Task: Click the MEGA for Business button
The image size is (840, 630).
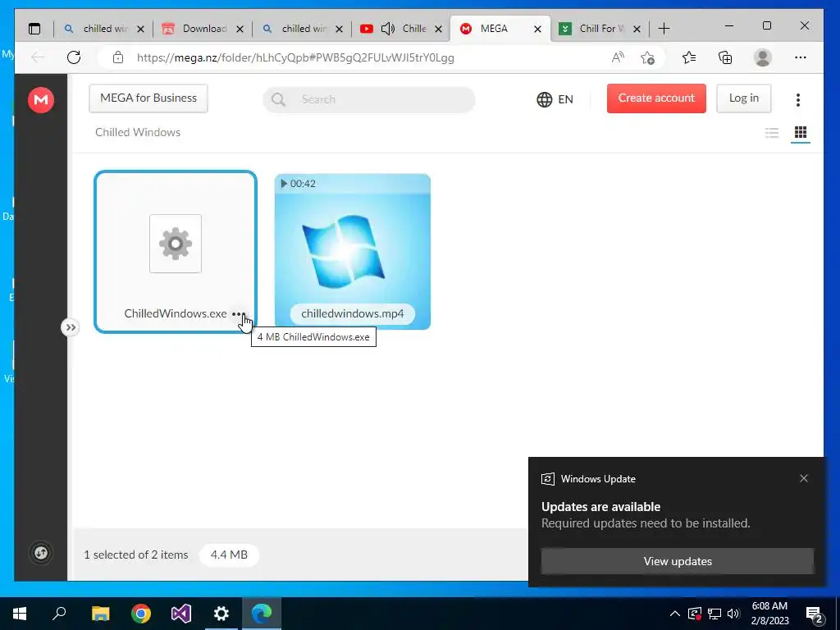Action: [x=148, y=98]
